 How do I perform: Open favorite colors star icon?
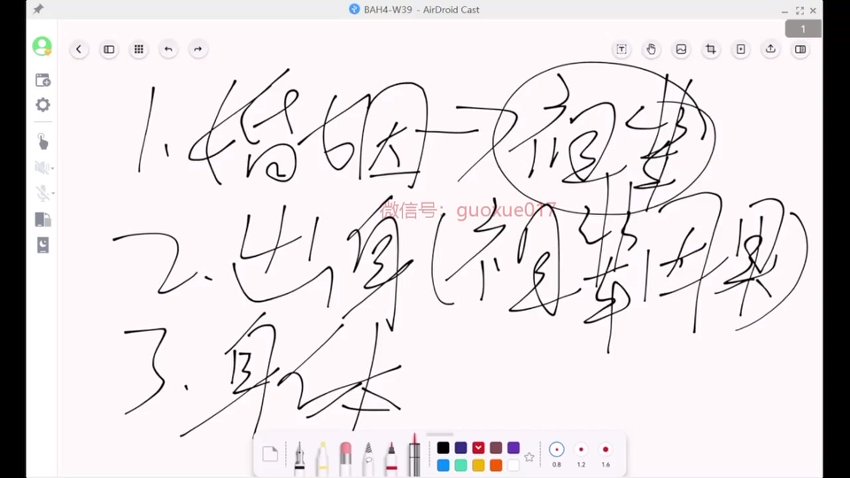tap(529, 457)
